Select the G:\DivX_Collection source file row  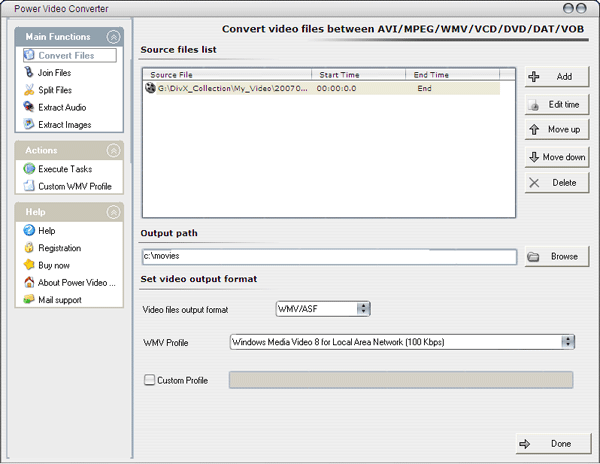322,88
